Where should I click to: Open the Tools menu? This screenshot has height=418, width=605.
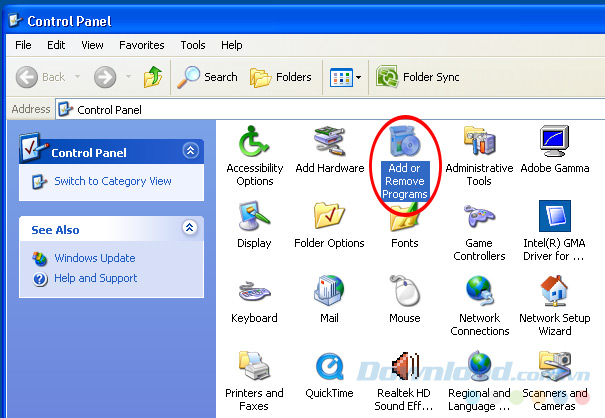coord(193,45)
